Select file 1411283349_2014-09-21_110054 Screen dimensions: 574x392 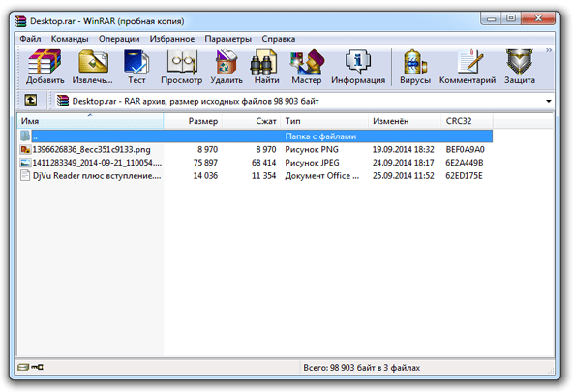pyautogui.click(x=97, y=163)
